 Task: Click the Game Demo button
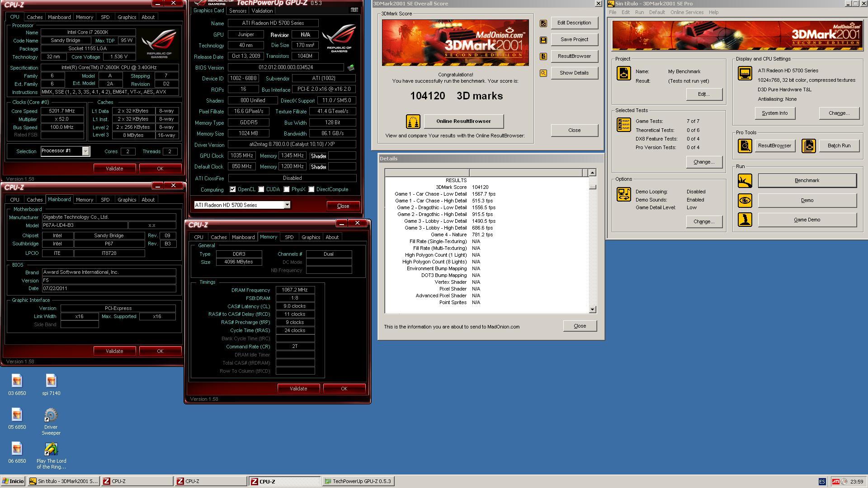click(x=807, y=220)
